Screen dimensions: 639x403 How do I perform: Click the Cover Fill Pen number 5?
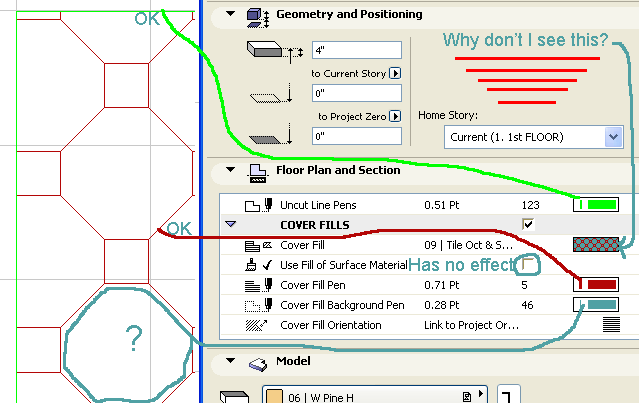524,285
